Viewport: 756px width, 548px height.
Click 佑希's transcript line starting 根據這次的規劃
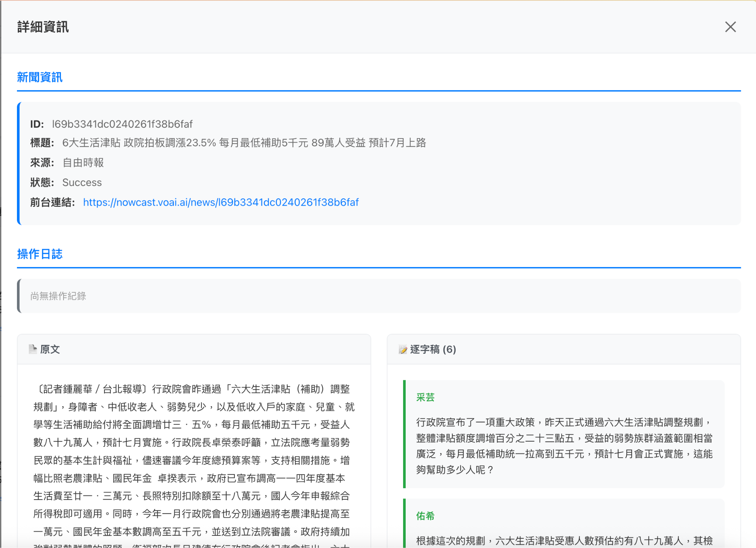(x=564, y=541)
